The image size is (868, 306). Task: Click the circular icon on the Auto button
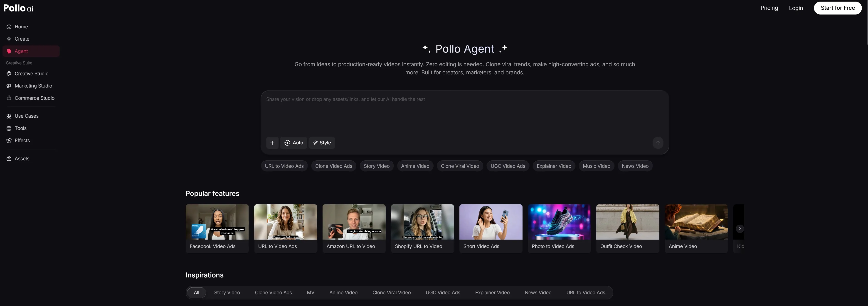[x=287, y=143]
